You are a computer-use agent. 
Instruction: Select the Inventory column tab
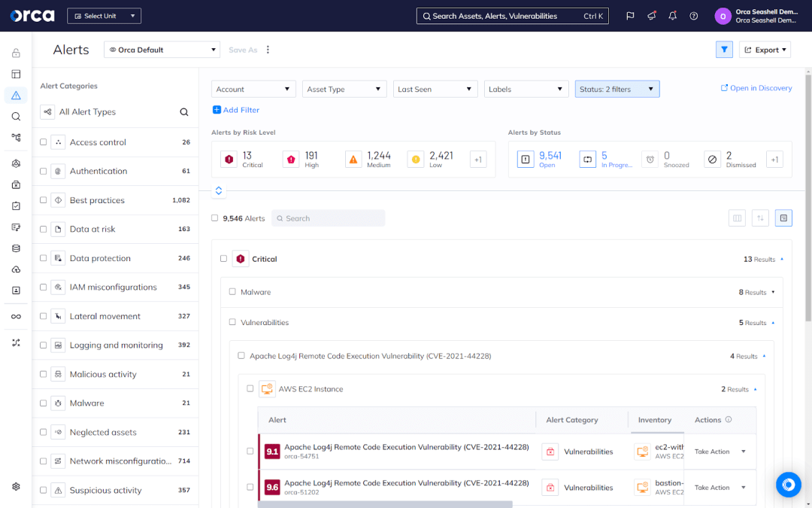[x=655, y=420]
